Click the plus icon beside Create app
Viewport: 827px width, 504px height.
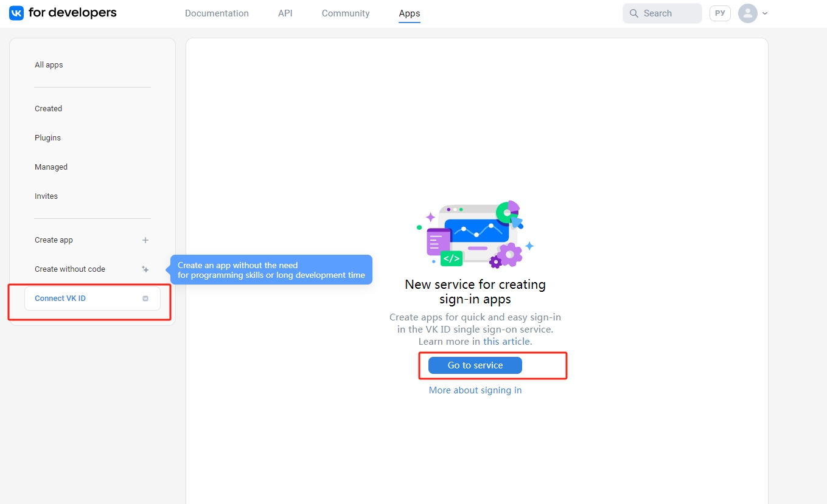point(145,240)
